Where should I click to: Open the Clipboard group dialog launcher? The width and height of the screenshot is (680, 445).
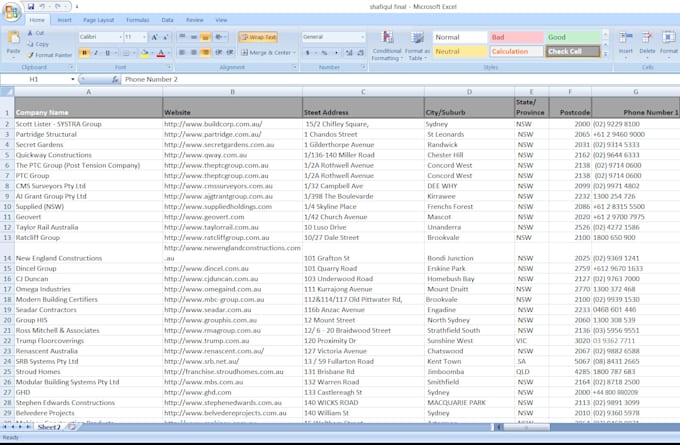pos(71,67)
